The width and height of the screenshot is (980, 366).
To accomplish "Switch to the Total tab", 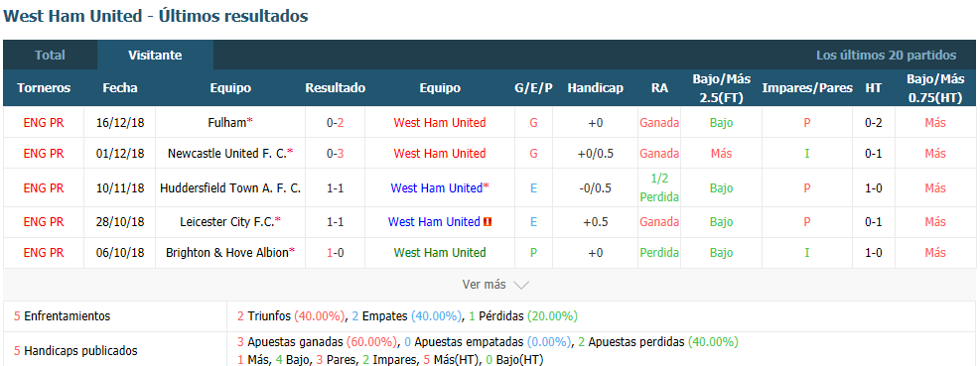I will click(x=50, y=55).
